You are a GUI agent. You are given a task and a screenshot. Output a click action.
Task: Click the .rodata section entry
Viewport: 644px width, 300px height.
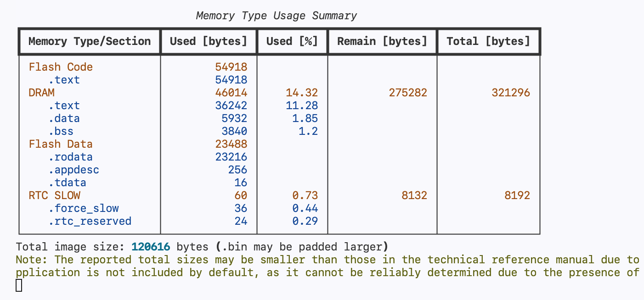pyautogui.click(x=70, y=157)
